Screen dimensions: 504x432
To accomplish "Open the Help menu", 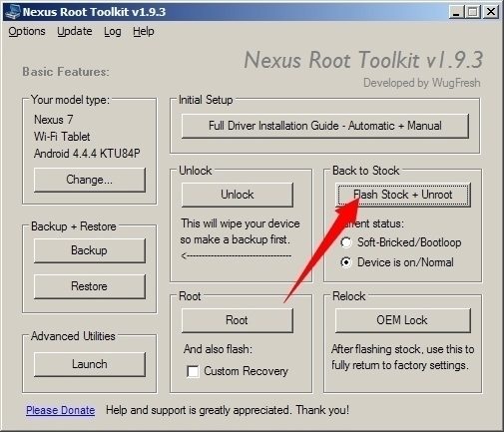I will tap(144, 31).
